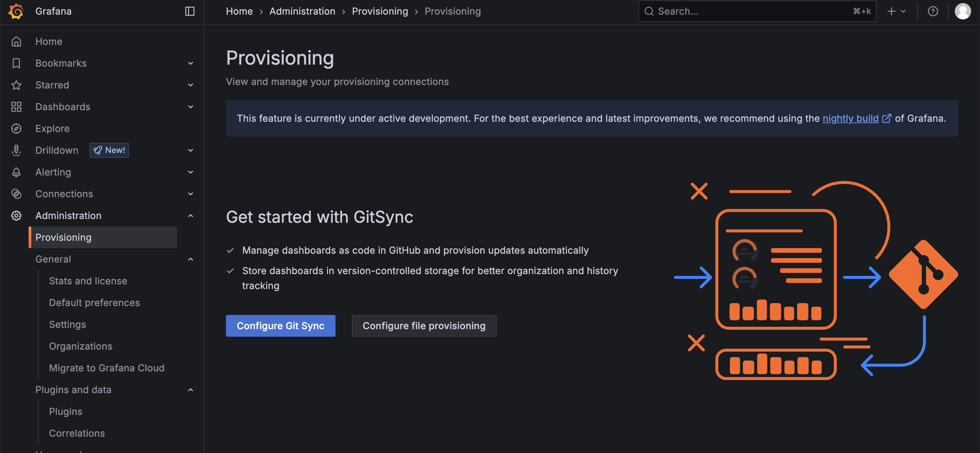The image size is (980, 453).
Task: Click the New! badge next to Drilldown
Action: pos(109,150)
